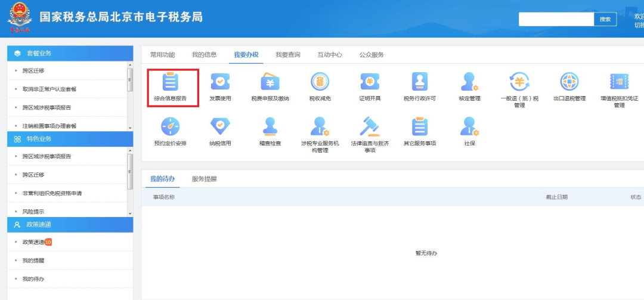This screenshot has height=300, width=644.
Task: Click the 特色业务 list scrollbar thumb
Action: click(130, 171)
